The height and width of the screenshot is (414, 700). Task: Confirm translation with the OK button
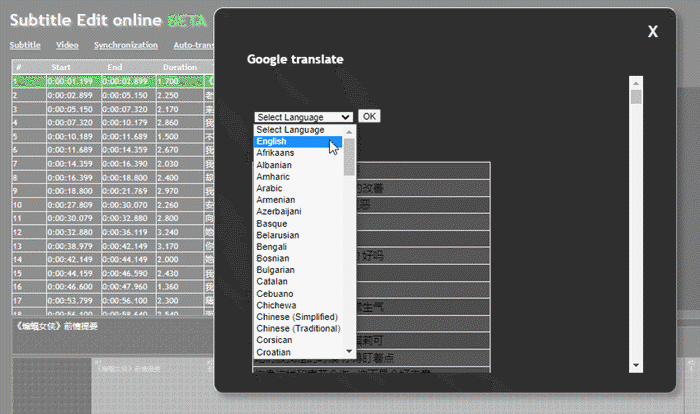369,117
